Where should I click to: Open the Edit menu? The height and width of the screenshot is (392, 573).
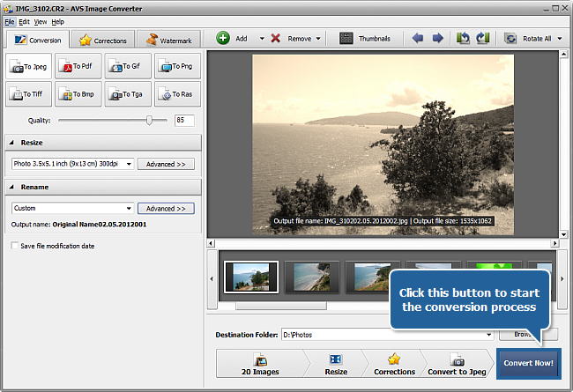pyautogui.click(x=24, y=22)
